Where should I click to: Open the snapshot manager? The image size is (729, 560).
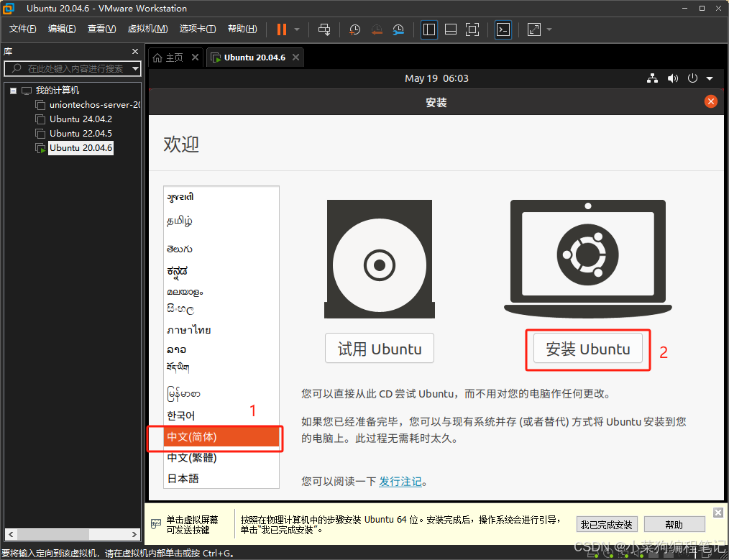pyautogui.click(x=398, y=29)
